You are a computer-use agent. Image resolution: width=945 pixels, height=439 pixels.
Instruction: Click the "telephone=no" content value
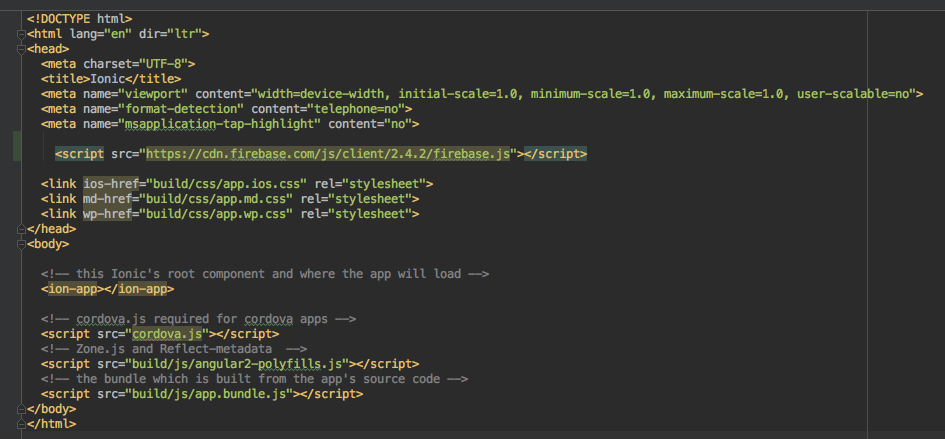(357, 109)
